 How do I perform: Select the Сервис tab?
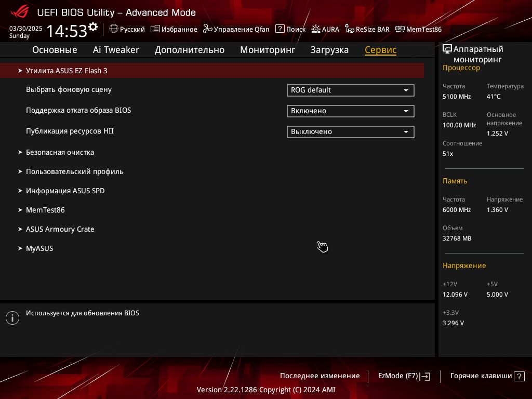click(381, 50)
